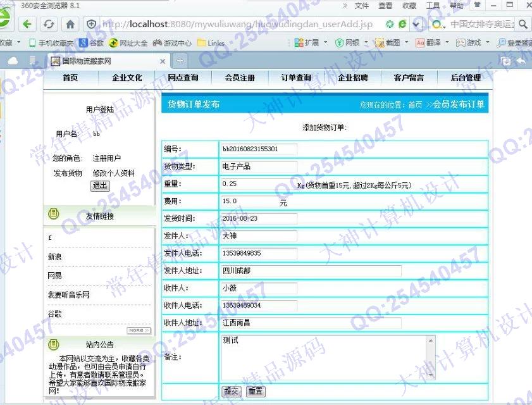Image resolution: width=532 pixels, height=405 pixels.
Task: Open the 网易 friendly link
Action: point(54,276)
